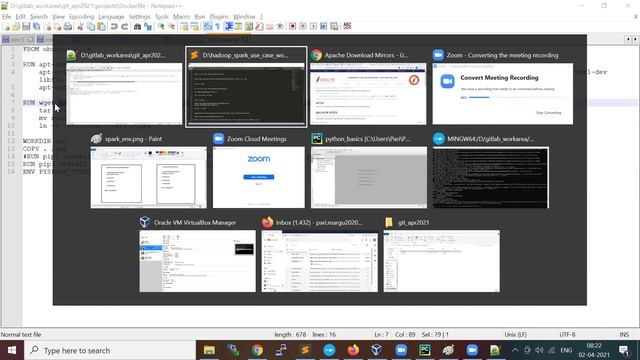Open PyCharm from the taskbar
Screen dimensions: 640x360
click(x=425, y=350)
